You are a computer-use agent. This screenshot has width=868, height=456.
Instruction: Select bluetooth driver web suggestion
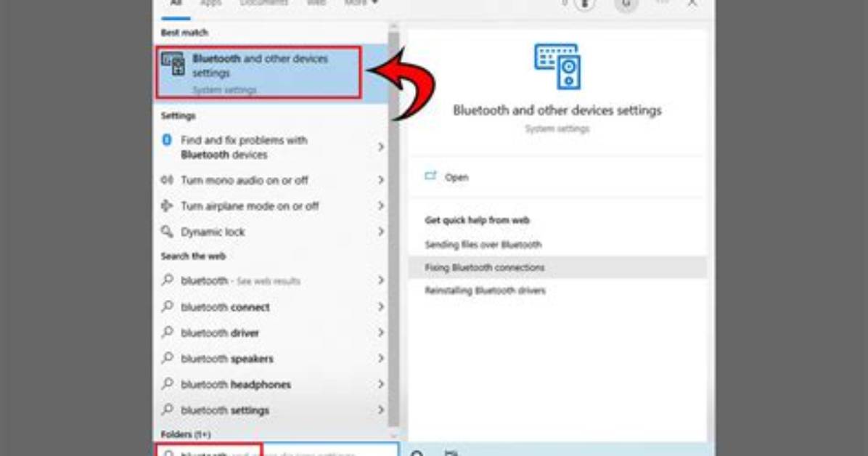220,333
